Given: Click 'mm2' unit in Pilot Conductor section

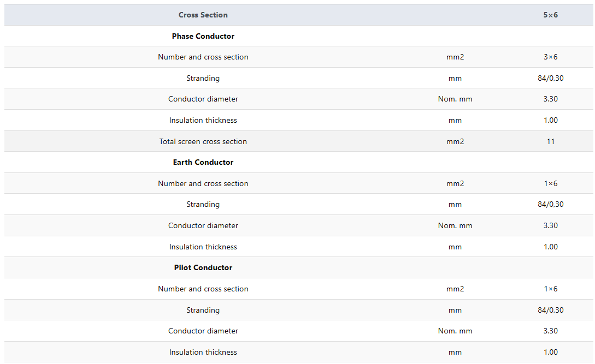Looking at the screenshot, I should 455,289.
